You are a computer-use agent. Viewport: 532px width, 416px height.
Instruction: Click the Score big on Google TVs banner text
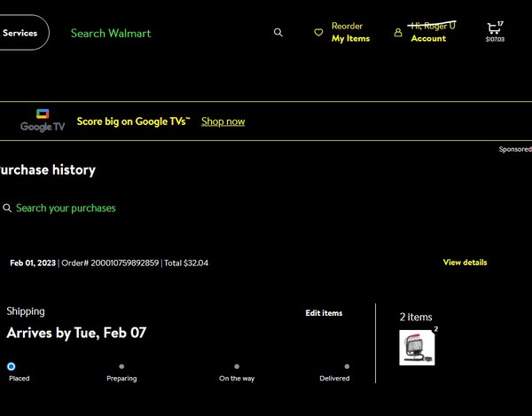133,122
